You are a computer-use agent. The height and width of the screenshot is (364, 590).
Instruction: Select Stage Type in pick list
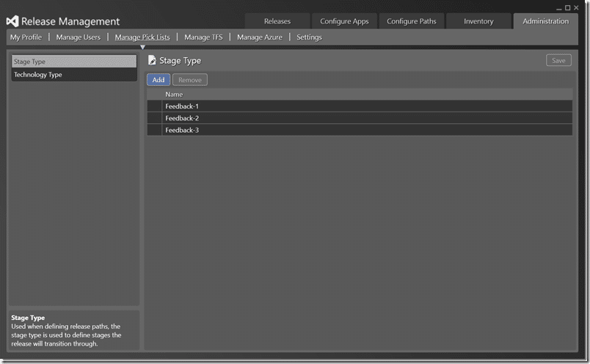74,62
